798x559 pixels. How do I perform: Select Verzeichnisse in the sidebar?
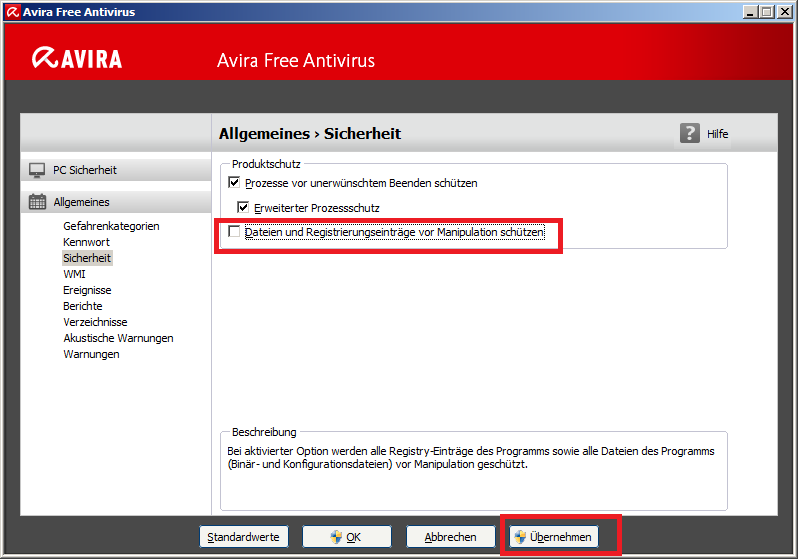pos(95,322)
